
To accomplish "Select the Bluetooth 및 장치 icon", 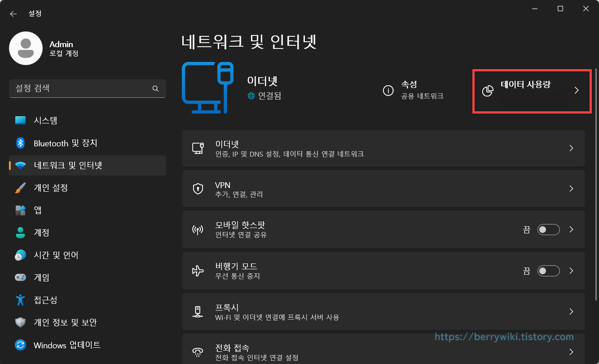I will pos(20,143).
